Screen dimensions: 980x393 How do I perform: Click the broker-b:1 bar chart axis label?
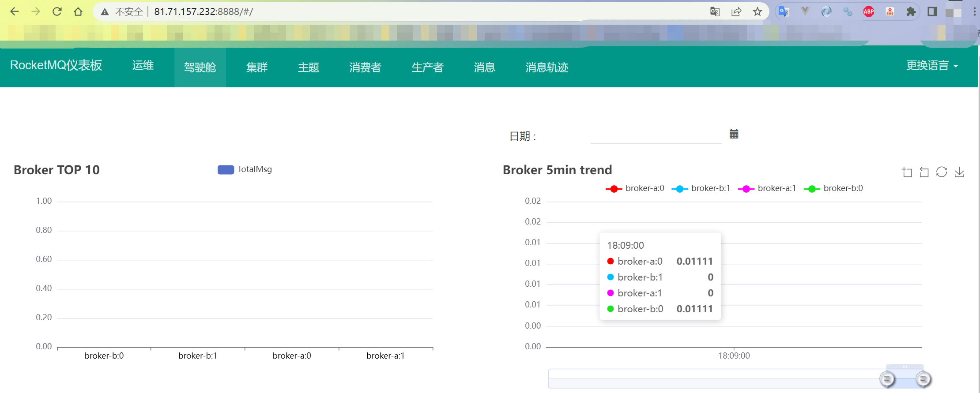click(x=198, y=356)
